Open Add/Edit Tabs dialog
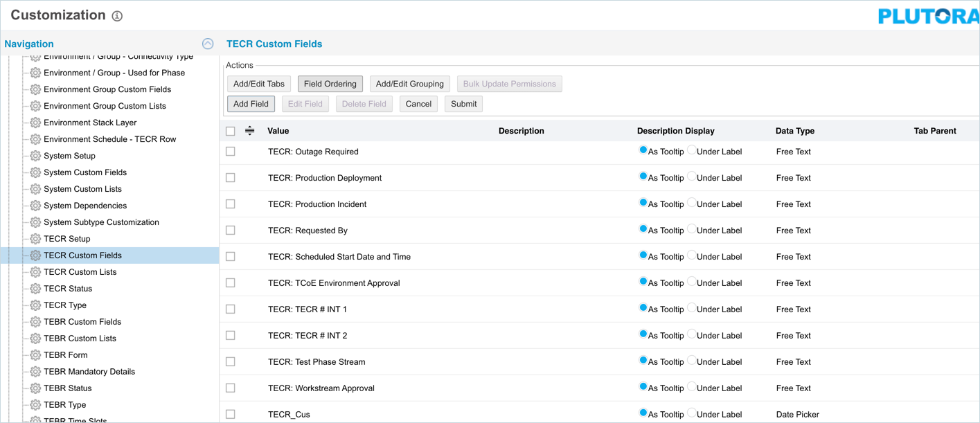Image resolution: width=980 pixels, height=423 pixels. click(x=259, y=84)
